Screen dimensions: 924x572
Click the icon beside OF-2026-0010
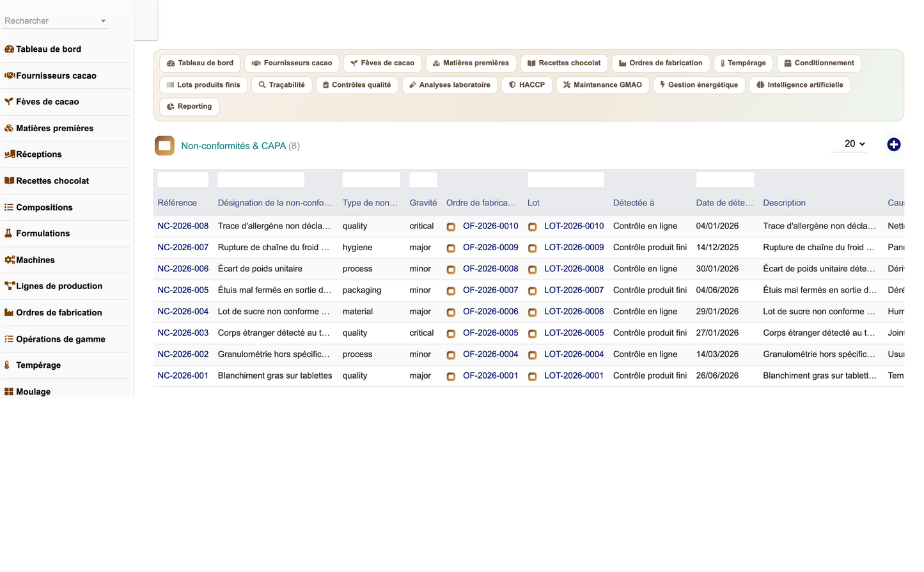(x=451, y=226)
